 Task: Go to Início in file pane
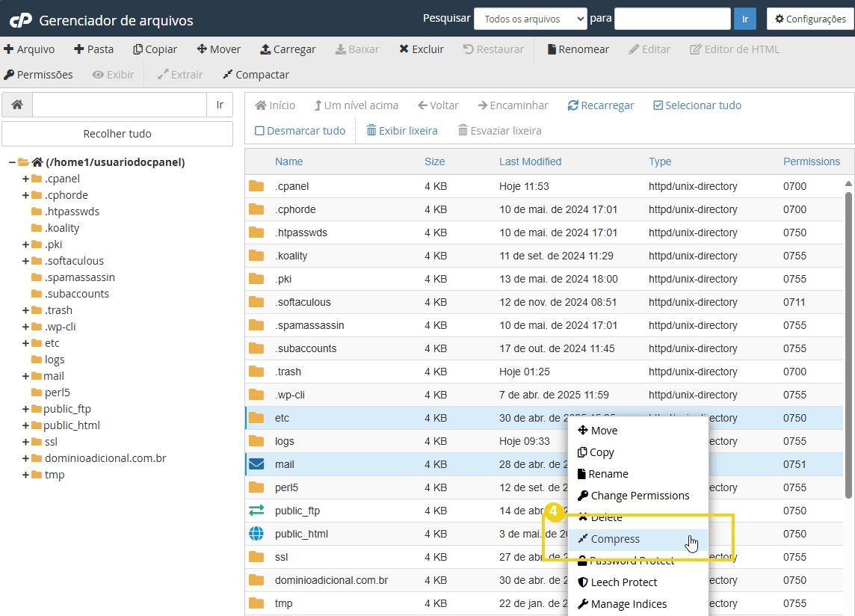[x=275, y=105]
